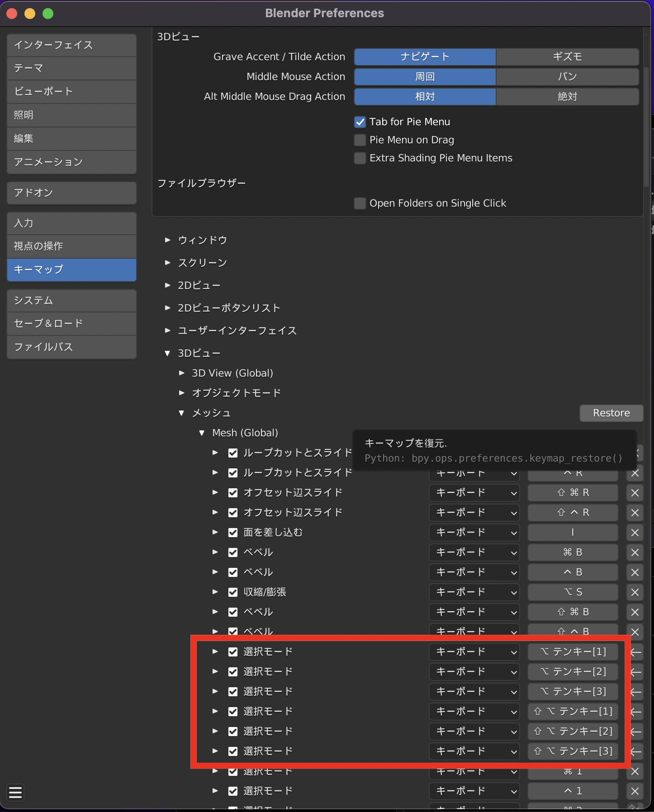Restore the ⌥テンキー[1] 選択モード entry with its arrow
This screenshot has width=654, height=812.
point(636,652)
